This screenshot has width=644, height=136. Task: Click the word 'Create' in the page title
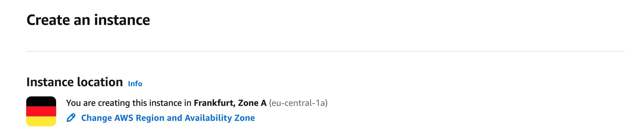coord(48,20)
